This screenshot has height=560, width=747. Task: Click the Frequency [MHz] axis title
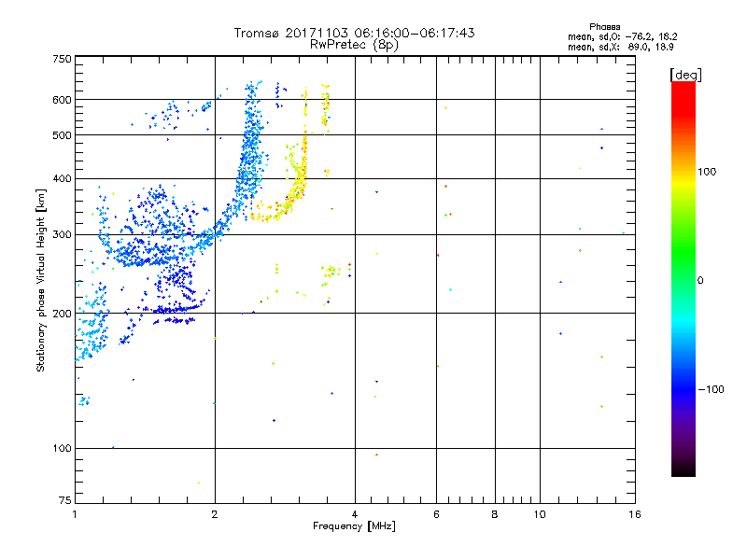pyautogui.click(x=354, y=526)
